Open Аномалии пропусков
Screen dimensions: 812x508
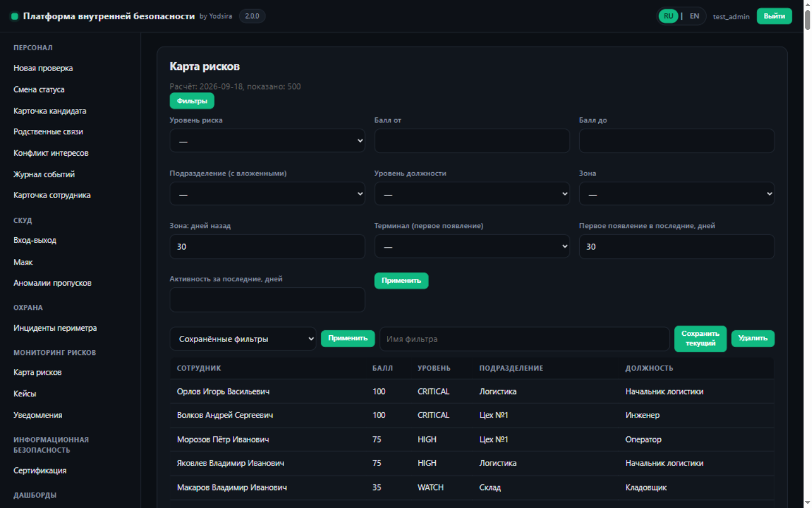tap(52, 283)
